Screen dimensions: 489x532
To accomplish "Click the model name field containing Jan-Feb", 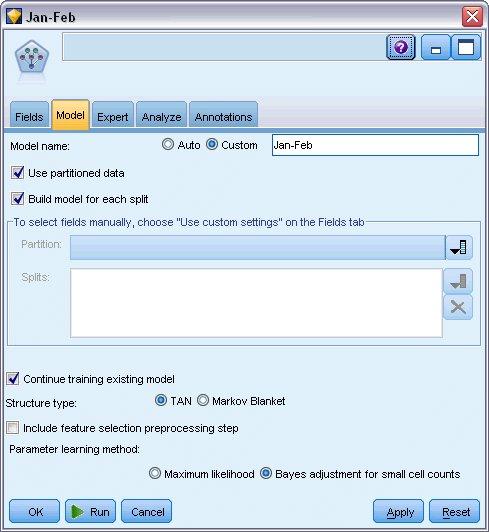I will click(x=375, y=145).
